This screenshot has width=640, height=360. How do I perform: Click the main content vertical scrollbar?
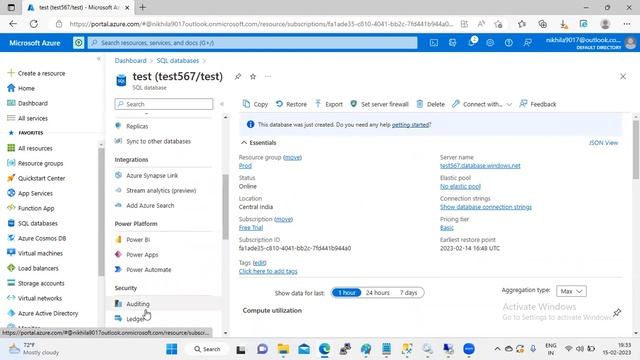[636, 149]
